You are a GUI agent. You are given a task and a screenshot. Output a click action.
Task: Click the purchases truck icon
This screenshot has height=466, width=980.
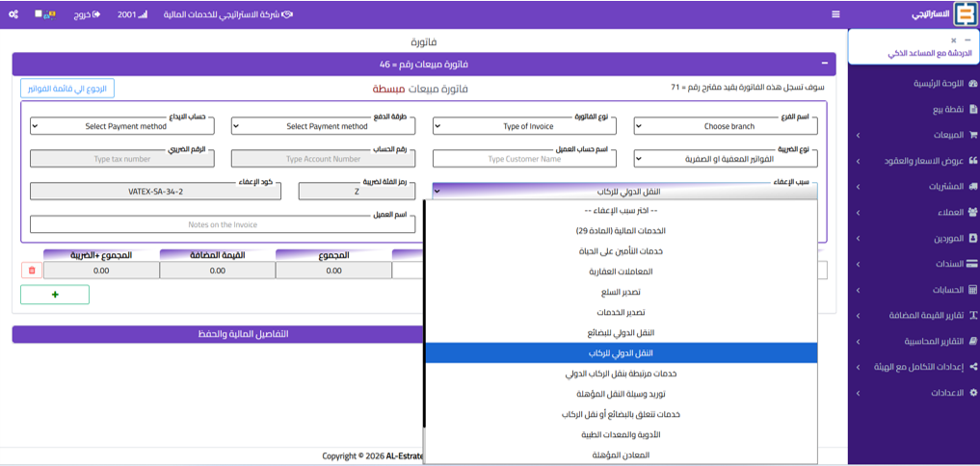(972, 186)
